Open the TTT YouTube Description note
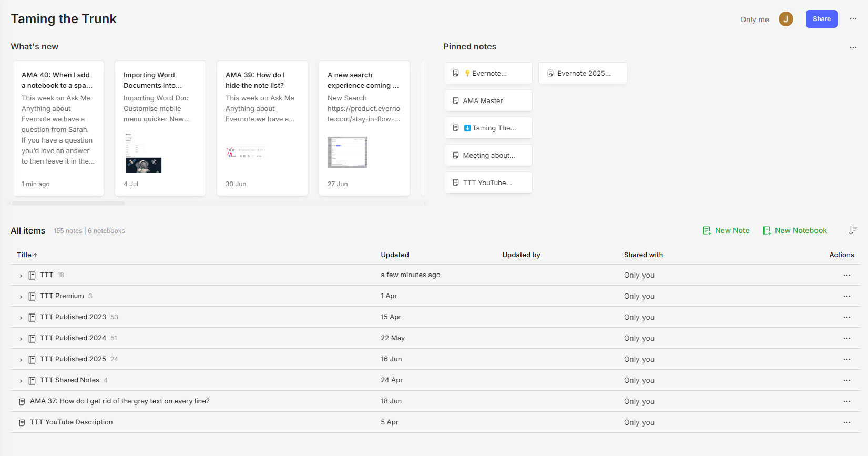This screenshot has height=456, width=868. click(x=72, y=422)
